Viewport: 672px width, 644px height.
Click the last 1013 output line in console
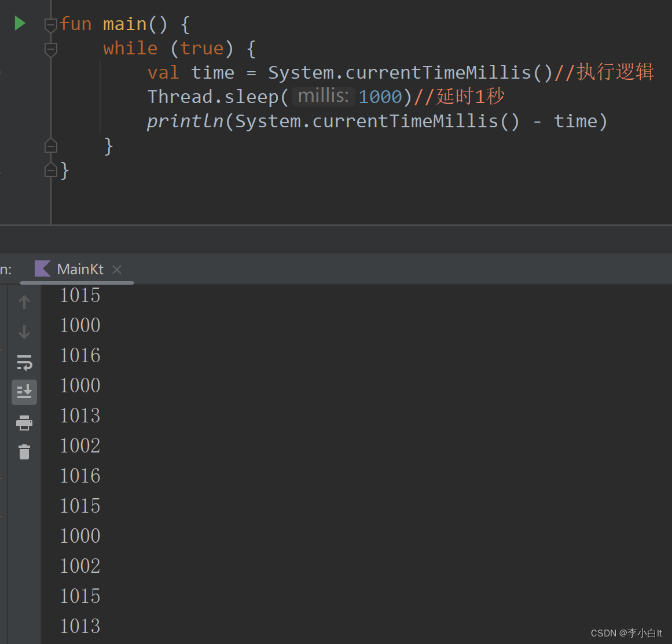pyautogui.click(x=80, y=626)
